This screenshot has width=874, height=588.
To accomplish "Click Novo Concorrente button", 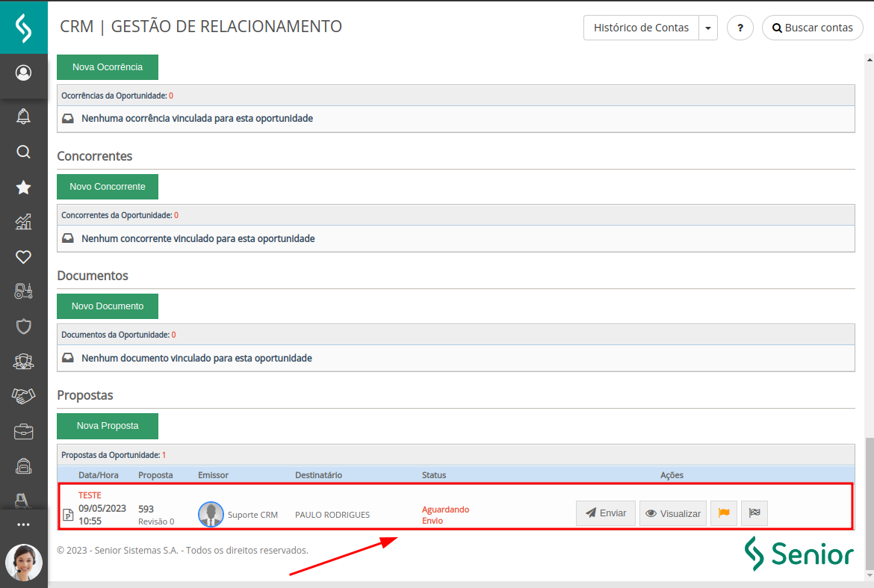I will [108, 187].
